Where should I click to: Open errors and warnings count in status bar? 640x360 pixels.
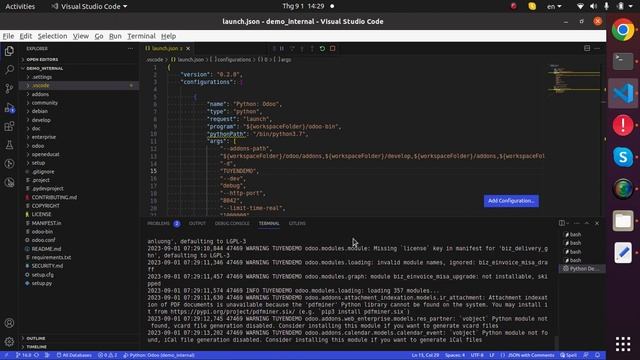click(x=107, y=355)
